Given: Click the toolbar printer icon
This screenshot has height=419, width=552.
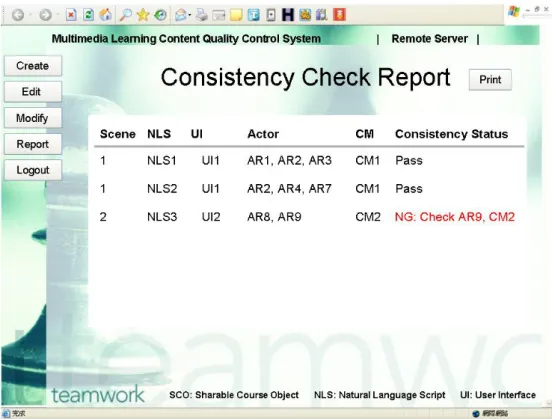Looking at the screenshot, I should pyautogui.click(x=202, y=15).
